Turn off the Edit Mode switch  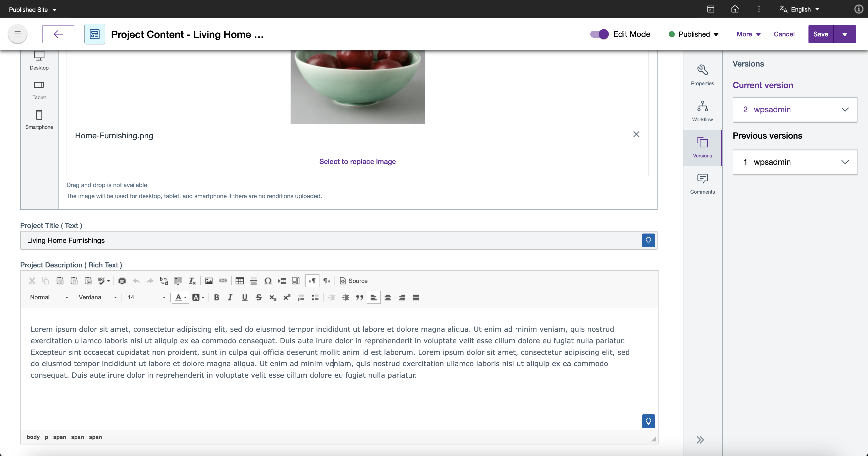tap(599, 34)
